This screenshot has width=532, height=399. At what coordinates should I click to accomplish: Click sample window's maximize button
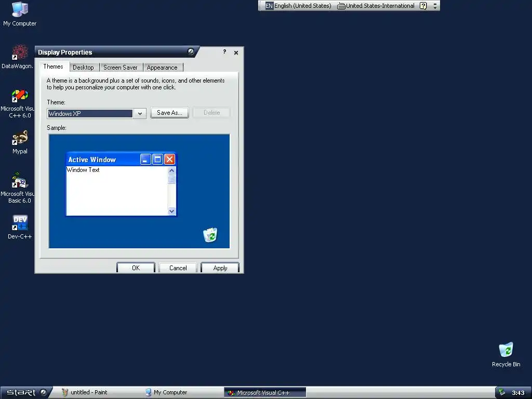[157, 159]
